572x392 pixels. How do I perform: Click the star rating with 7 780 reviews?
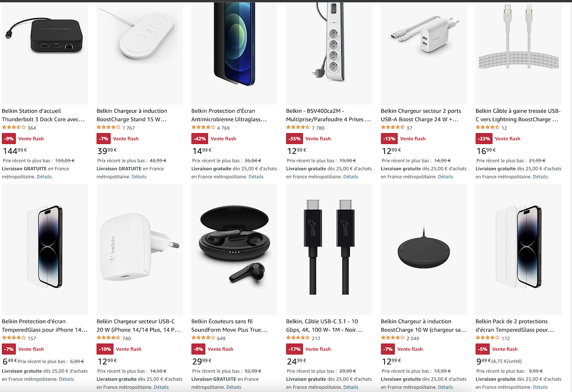pyautogui.click(x=298, y=128)
